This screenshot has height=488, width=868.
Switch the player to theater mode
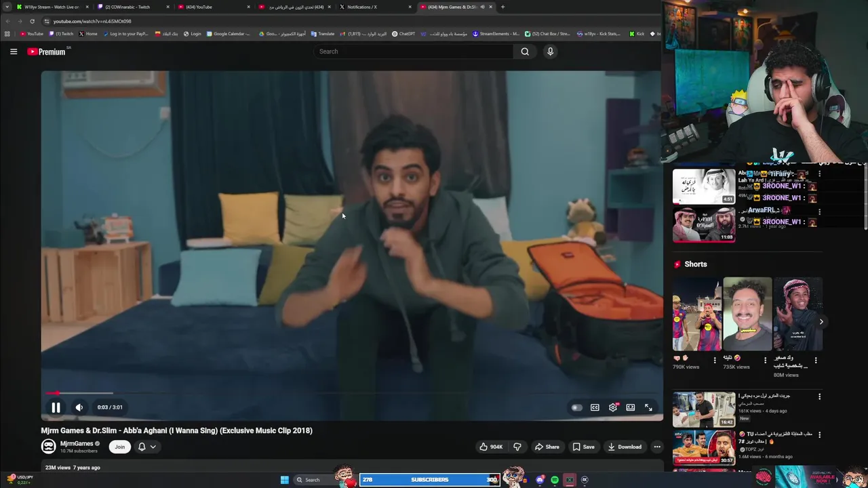[631, 407]
